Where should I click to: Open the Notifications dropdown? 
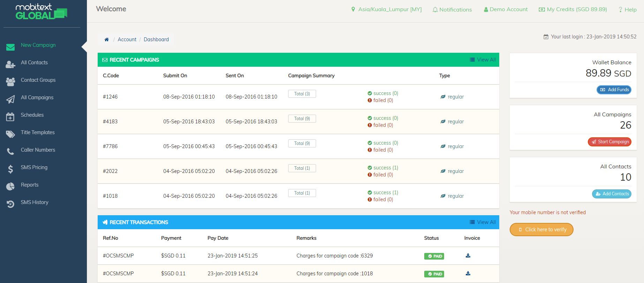[452, 9]
